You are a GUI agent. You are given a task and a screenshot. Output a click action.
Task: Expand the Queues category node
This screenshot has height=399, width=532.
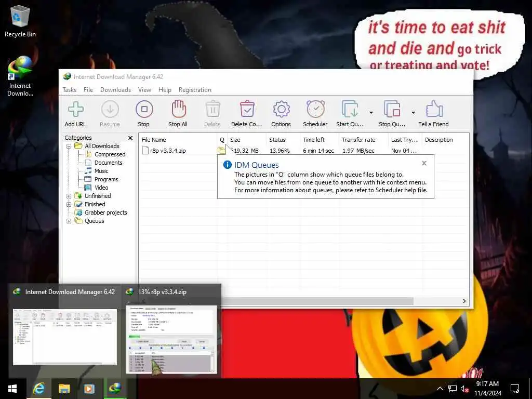click(69, 221)
